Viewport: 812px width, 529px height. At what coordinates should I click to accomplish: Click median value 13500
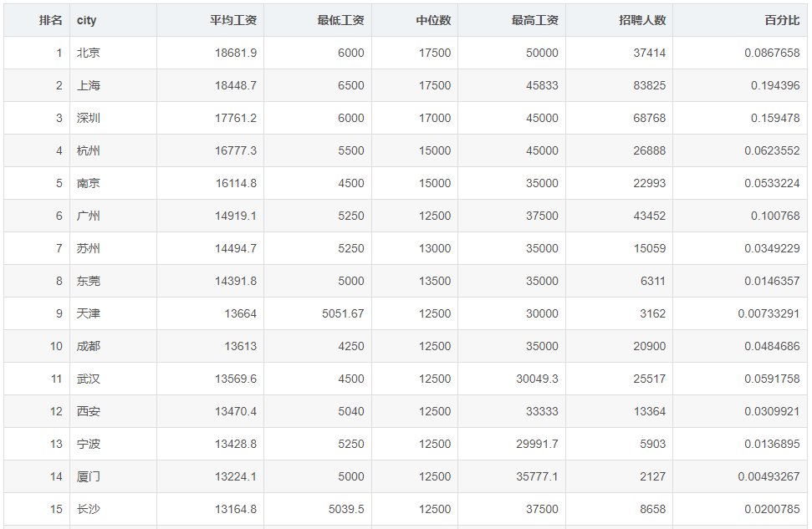[435, 281]
